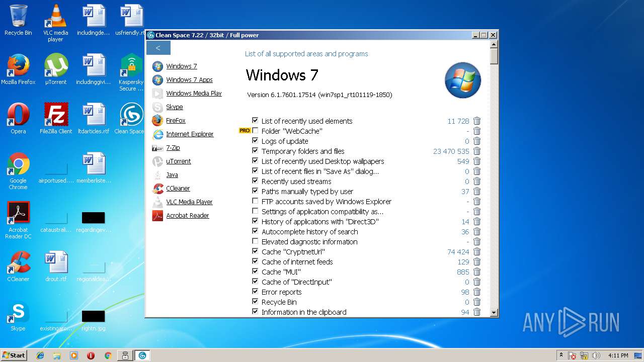The width and height of the screenshot is (644, 362).
Task: Click Opera icon in the taskbar
Action: pos(91,355)
